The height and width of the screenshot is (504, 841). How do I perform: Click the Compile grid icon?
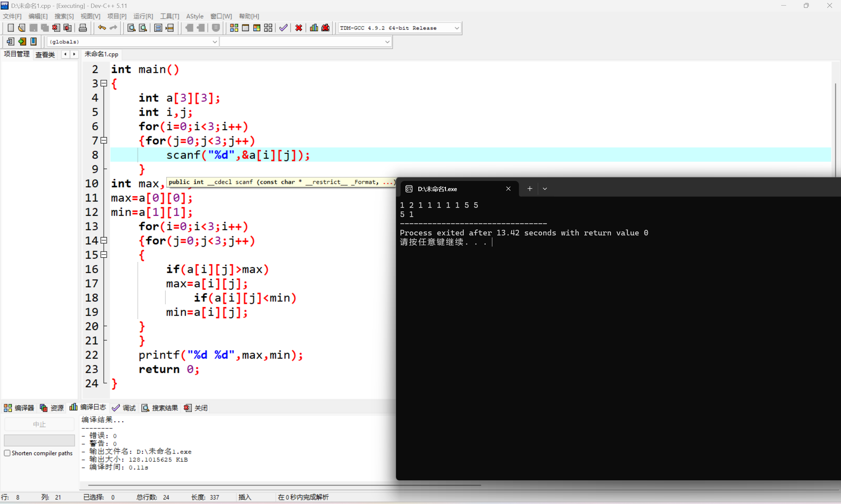(x=234, y=28)
